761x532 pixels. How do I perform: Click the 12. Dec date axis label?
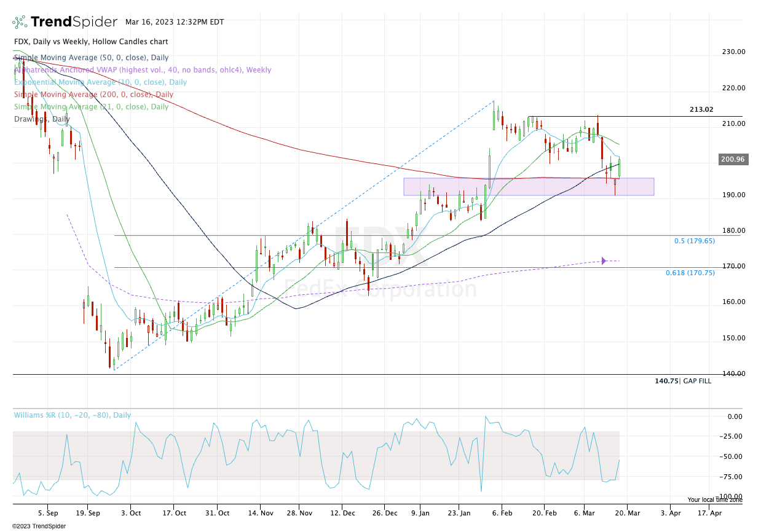pyautogui.click(x=342, y=512)
